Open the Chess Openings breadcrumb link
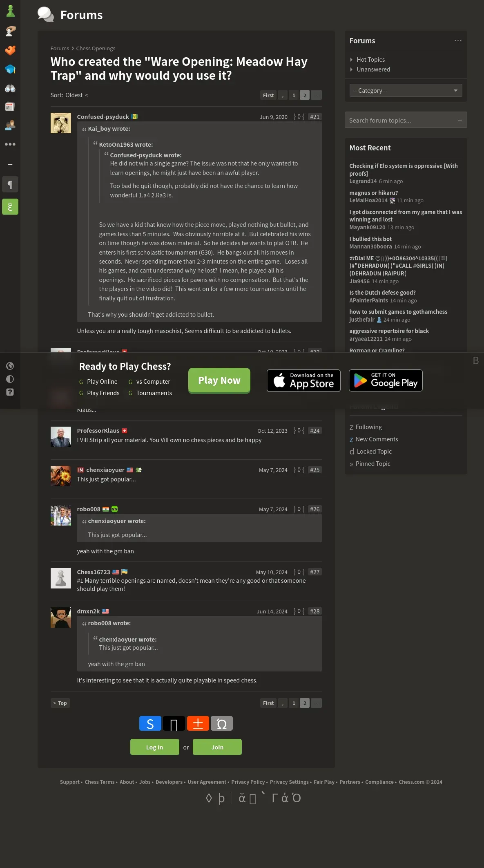Viewport: 484px width, 868px height. click(96, 48)
